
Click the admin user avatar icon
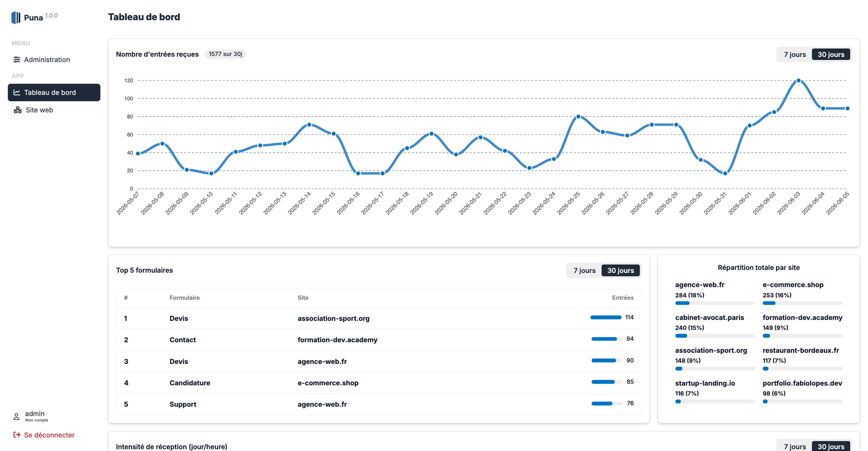[x=17, y=417]
